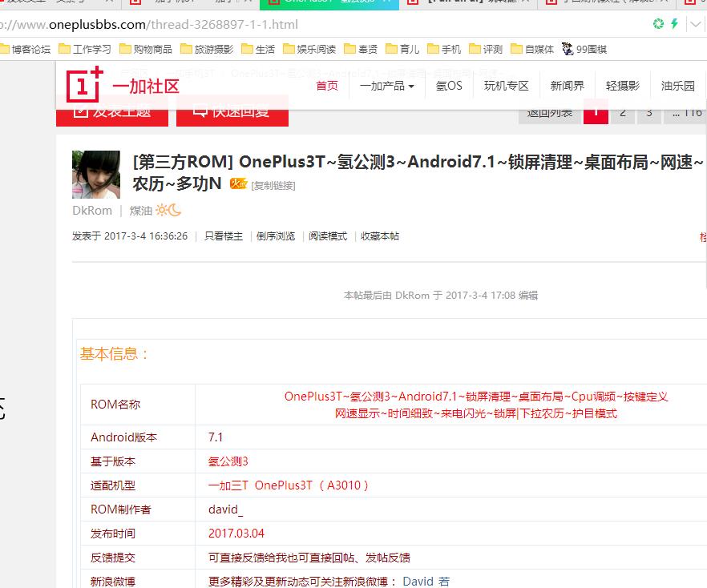
Task: Click the orange hot badge beside the thread title
Action: coord(237,183)
